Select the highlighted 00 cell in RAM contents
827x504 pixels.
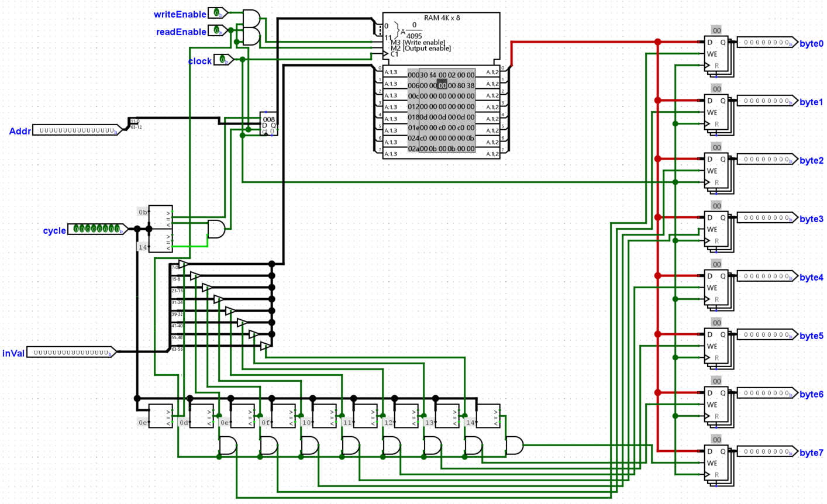click(442, 85)
